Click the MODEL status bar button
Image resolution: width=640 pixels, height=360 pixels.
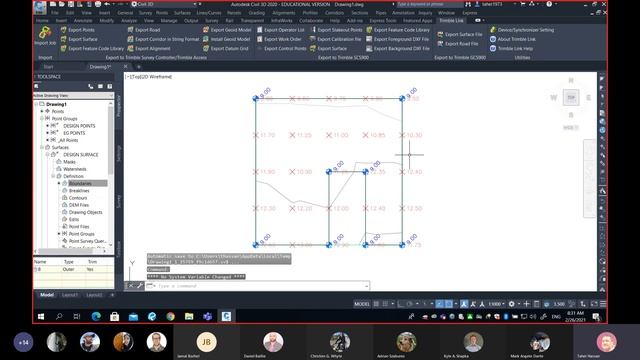tap(362, 304)
